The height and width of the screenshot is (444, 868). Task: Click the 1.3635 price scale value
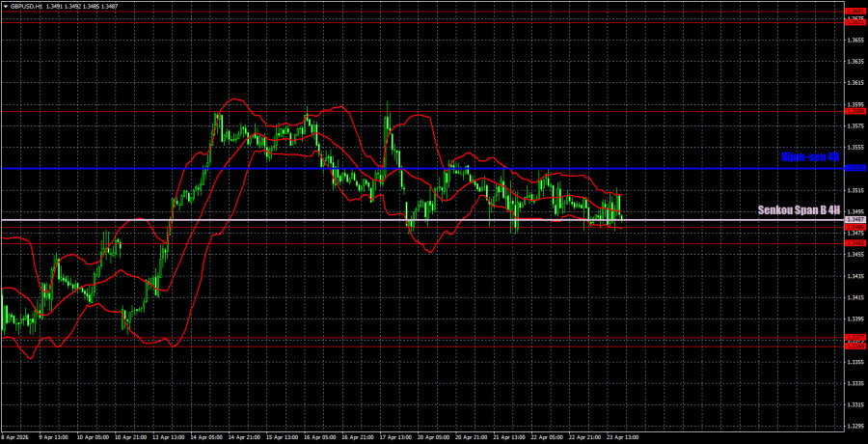tap(855, 62)
